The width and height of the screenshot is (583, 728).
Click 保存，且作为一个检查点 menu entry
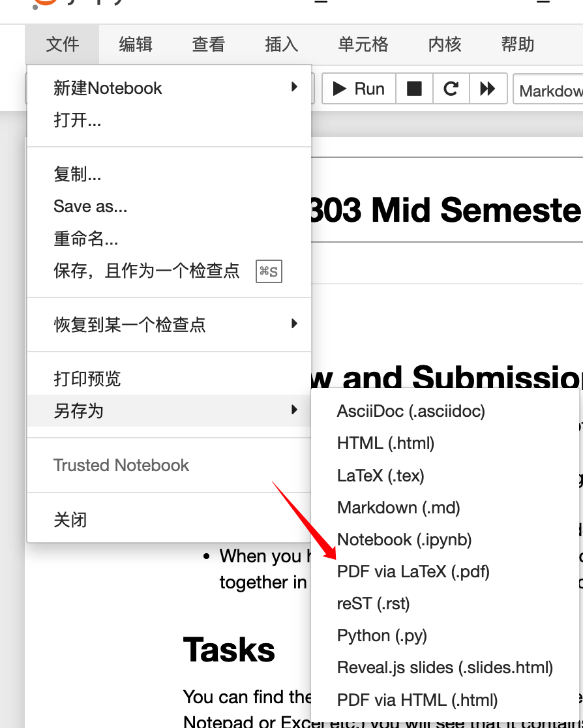(147, 271)
